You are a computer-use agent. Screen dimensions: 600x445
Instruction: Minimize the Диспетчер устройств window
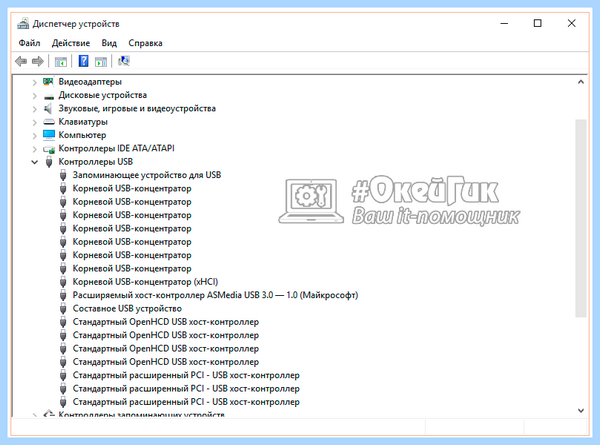pyautogui.click(x=504, y=24)
